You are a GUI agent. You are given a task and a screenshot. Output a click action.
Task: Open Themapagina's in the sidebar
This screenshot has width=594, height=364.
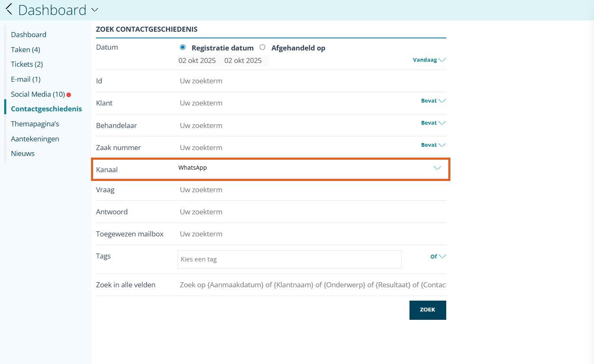pos(35,124)
